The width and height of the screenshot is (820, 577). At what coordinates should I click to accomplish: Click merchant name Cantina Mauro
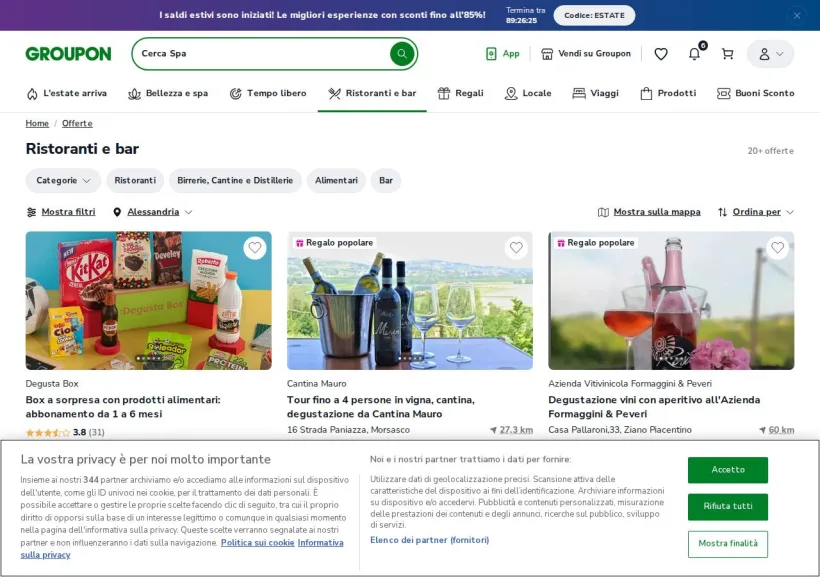click(316, 383)
